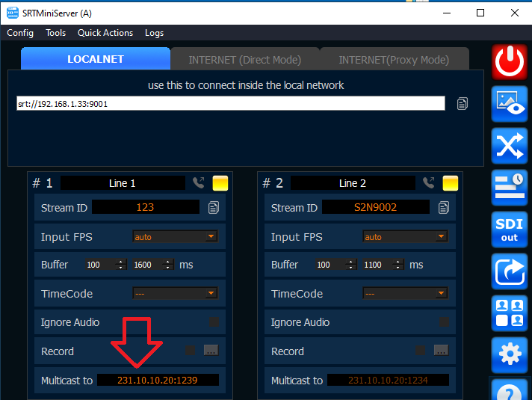
Task: Increase Line 2 buffer value 100
Action: (351, 262)
